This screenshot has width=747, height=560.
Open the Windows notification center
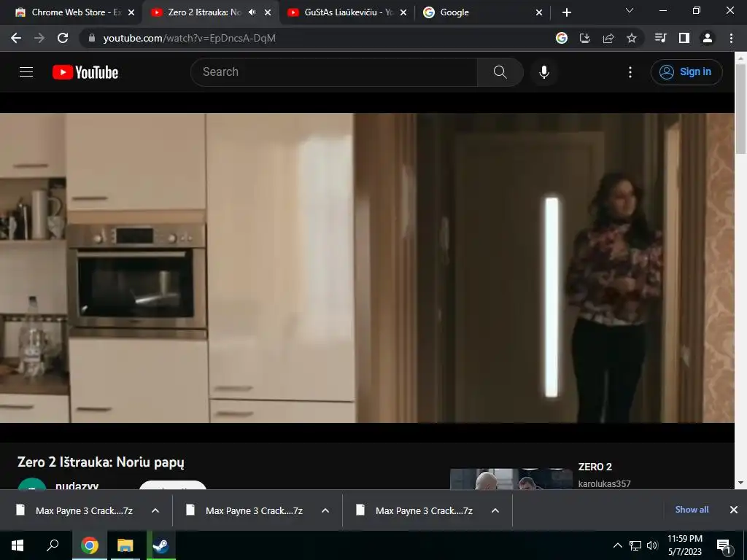[724, 545]
